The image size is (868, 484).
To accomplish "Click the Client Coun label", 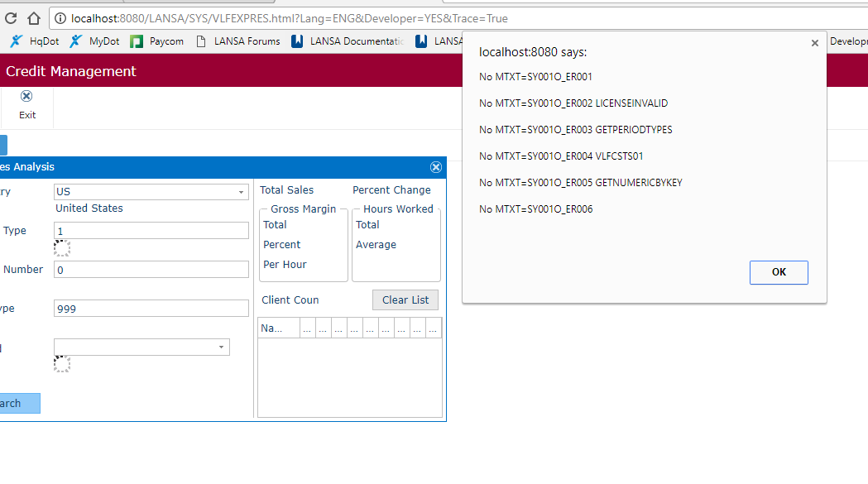I will [290, 300].
